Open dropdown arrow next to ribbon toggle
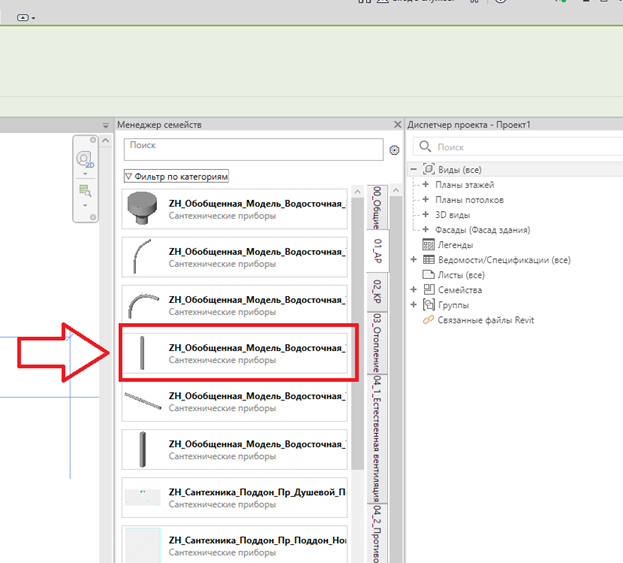Screen dimensions: 623x563 33,18
